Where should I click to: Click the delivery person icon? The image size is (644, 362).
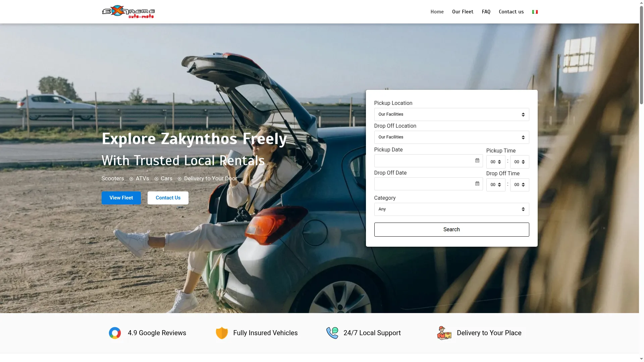pyautogui.click(x=444, y=333)
